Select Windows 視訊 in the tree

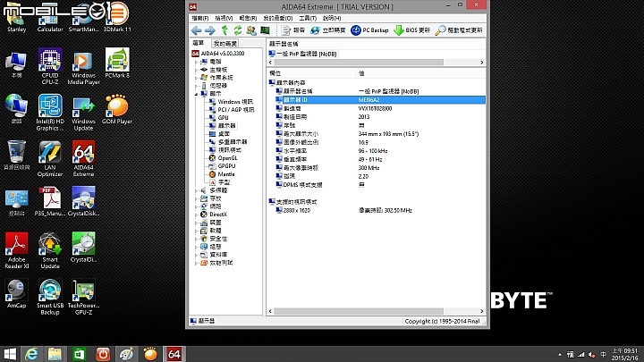231,102
